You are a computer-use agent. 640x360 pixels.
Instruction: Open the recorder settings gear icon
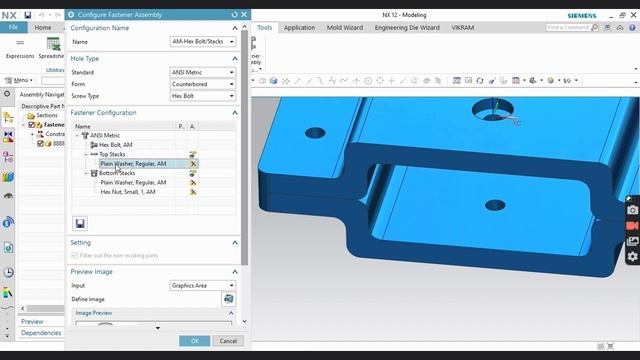coord(632,256)
